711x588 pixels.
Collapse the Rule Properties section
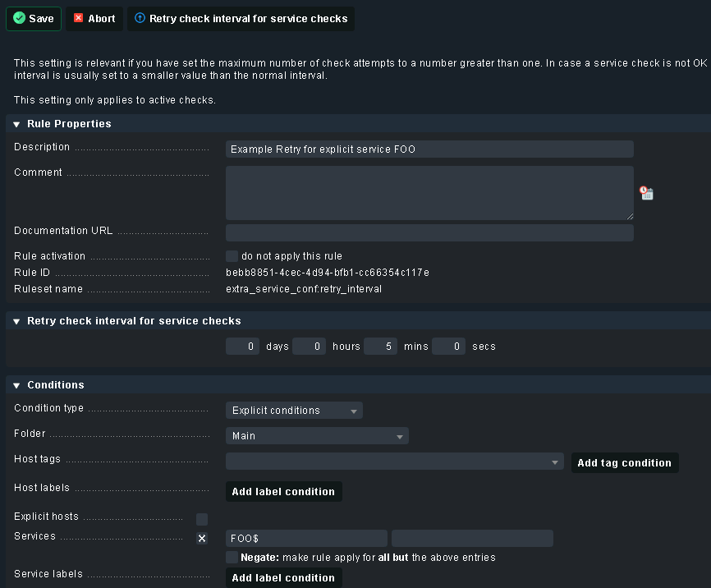point(16,124)
